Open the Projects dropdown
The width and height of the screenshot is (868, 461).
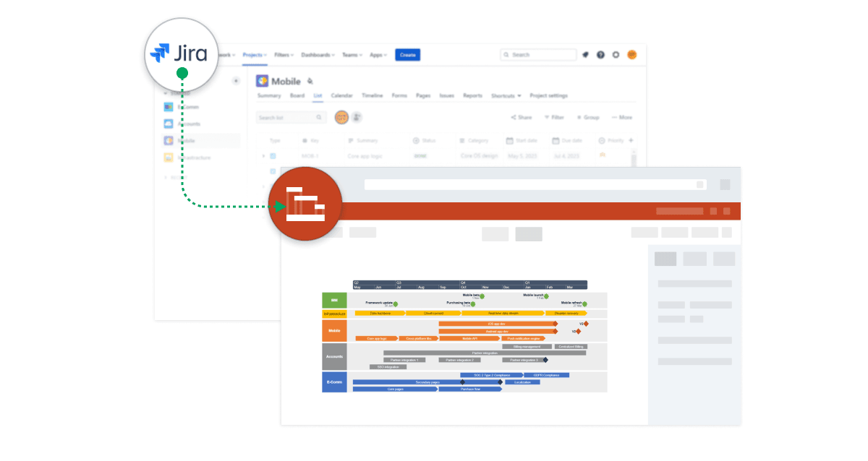(x=255, y=54)
